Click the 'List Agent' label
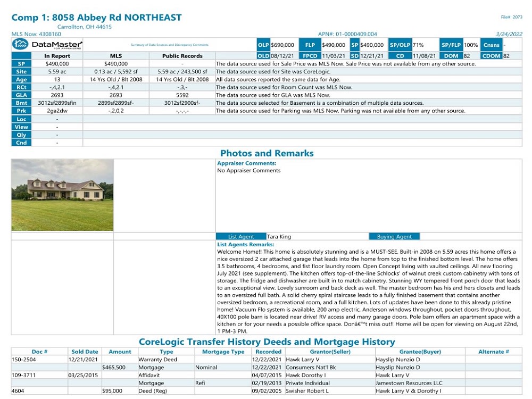The image size is (532, 399). click(x=241, y=237)
